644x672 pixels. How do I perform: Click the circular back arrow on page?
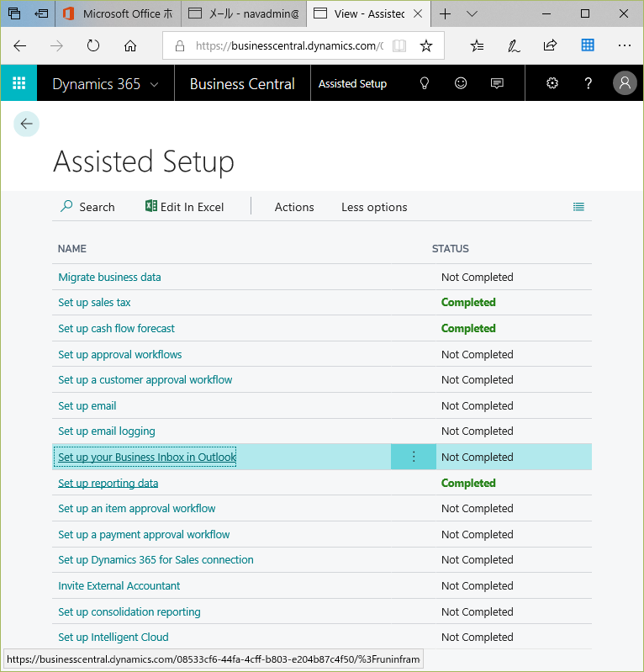[x=27, y=124]
